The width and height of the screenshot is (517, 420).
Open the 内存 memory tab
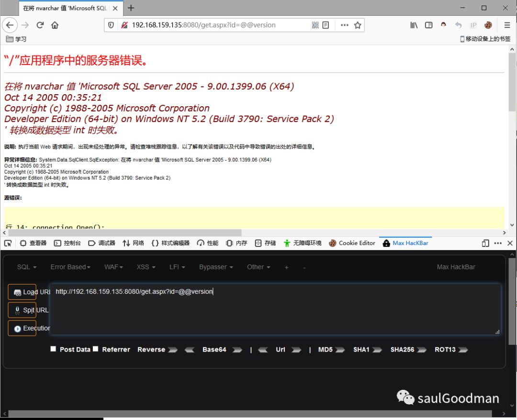pos(237,243)
